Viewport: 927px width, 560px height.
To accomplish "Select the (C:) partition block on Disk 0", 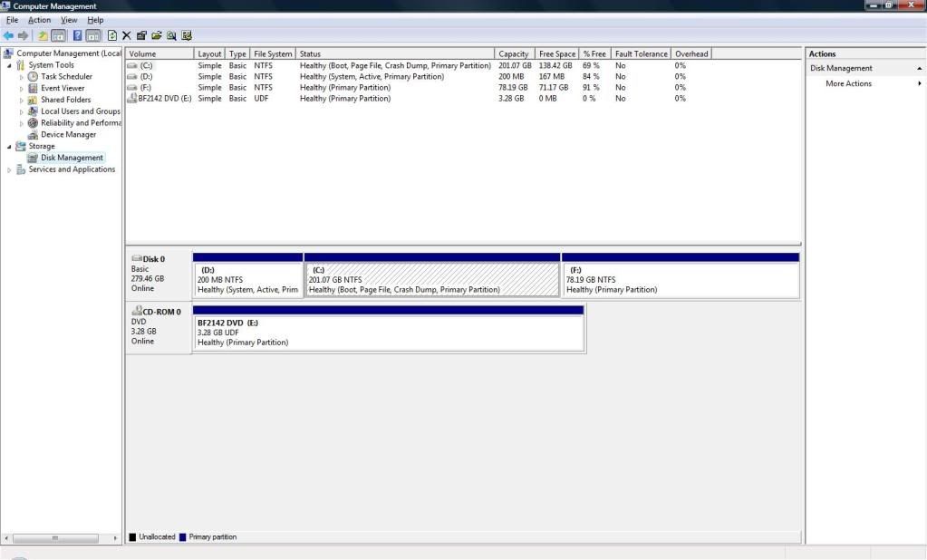I will pyautogui.click(x=432, y=279).
